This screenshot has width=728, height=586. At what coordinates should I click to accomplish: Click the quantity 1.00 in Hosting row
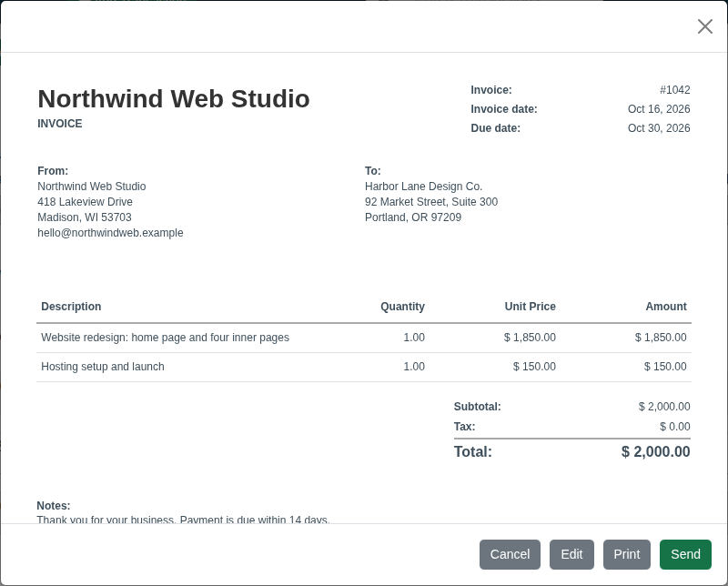(x=414, y=367)
